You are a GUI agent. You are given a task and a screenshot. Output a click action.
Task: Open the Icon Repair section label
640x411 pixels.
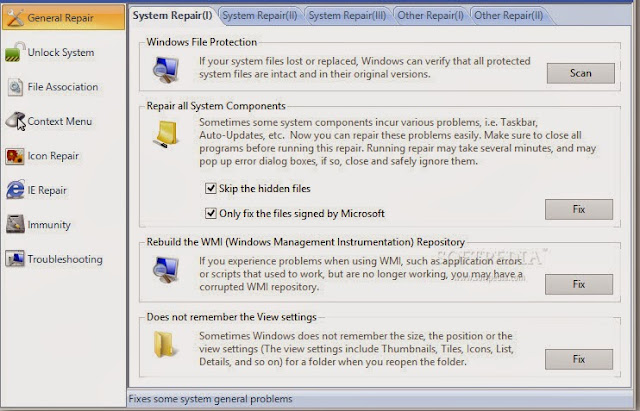(53, 156)
